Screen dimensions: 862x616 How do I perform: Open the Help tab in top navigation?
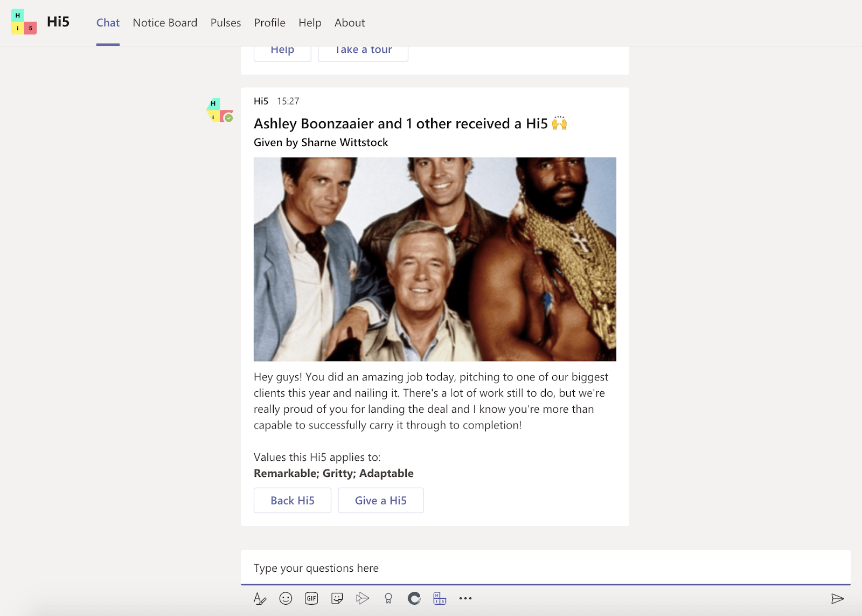(310, 23)
